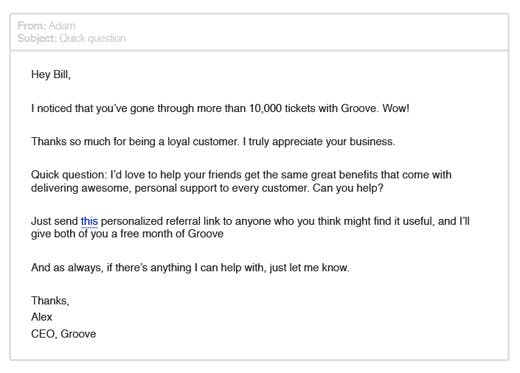Viewport: 520px width, 373px height.
Task: Select the Subject: Quick question line
Action: (72, 38)
